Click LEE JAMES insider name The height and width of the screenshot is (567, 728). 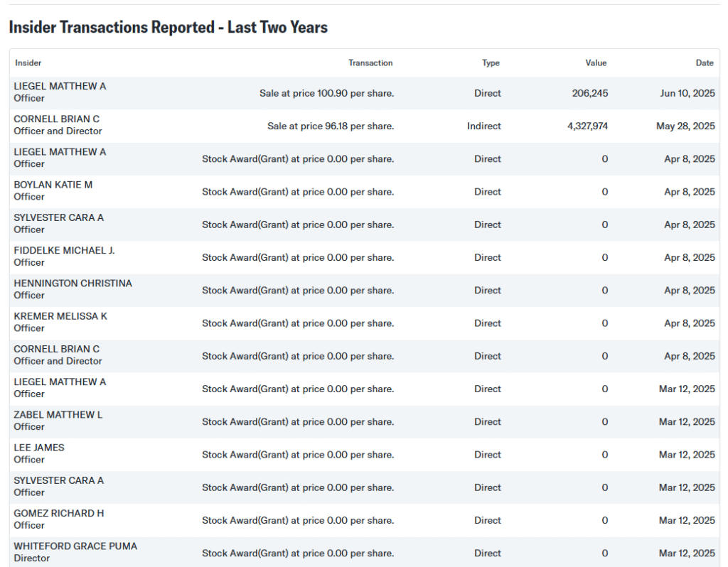coord(39,447)
